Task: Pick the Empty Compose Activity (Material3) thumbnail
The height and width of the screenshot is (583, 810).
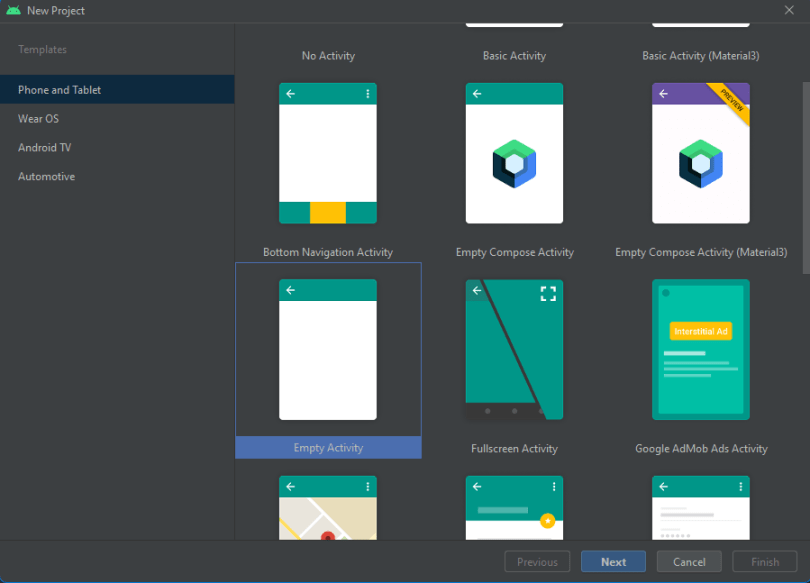Action: (x=701, y=153)
